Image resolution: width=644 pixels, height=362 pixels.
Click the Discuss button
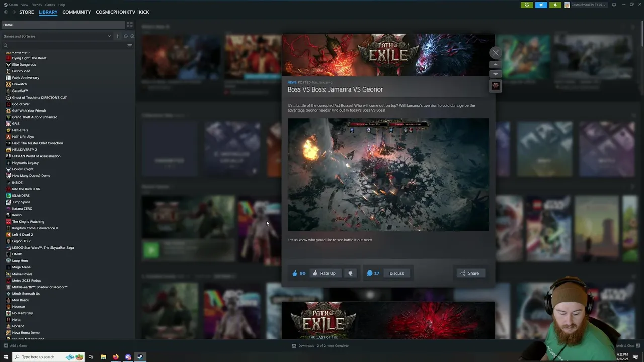click(x=396, y=273)
